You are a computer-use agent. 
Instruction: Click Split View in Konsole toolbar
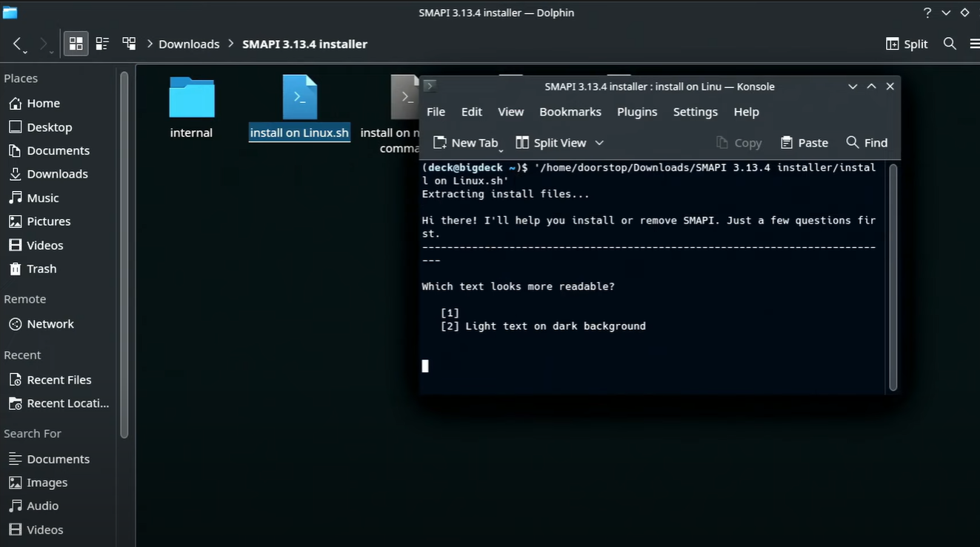(x=551, y=143)
